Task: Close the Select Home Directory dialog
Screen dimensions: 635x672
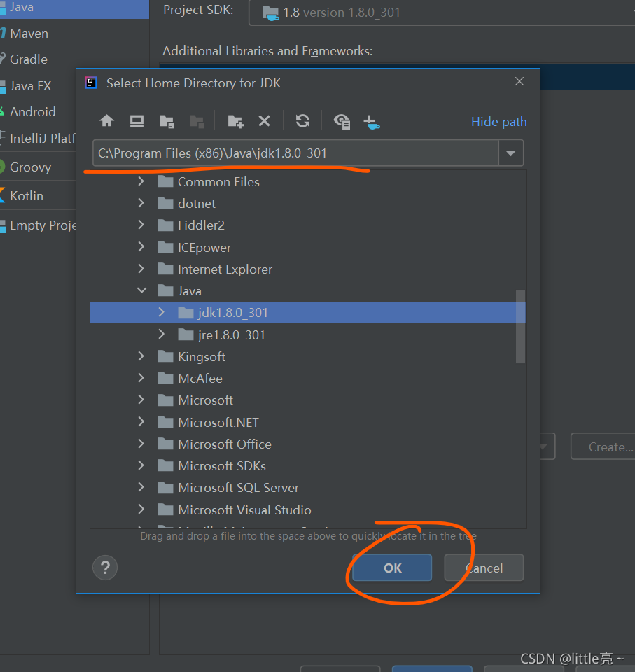Action: point(519,81)
